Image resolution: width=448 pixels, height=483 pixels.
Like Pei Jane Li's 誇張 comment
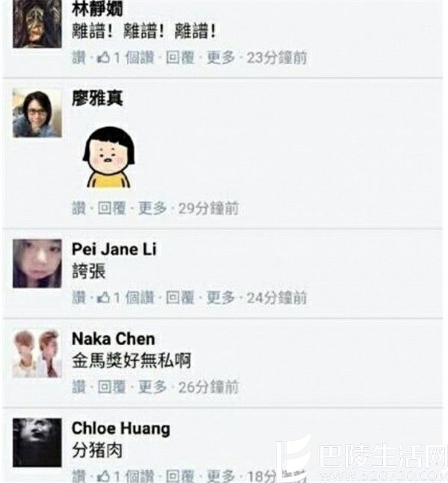point(78,298)
